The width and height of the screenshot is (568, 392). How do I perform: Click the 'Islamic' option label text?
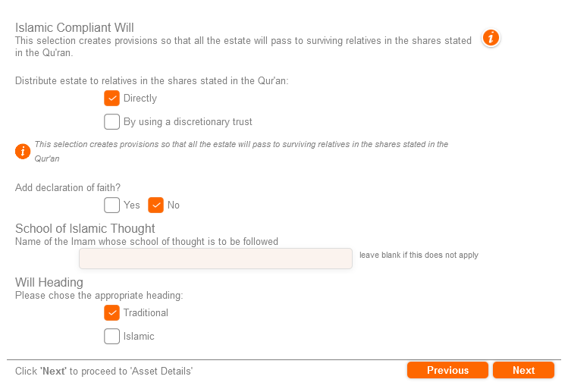[x=139, y=336]
